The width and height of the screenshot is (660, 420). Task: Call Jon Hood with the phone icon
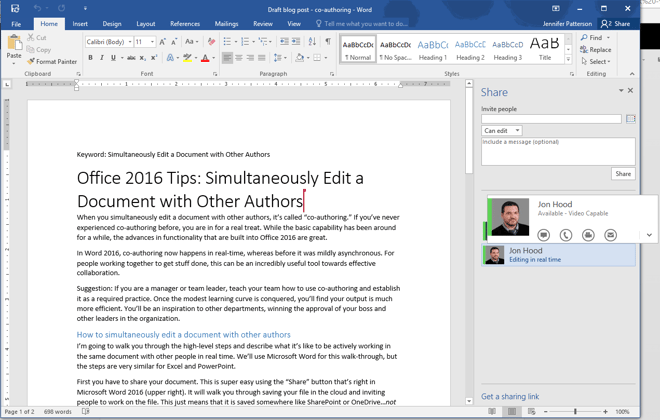coord(566,235)
